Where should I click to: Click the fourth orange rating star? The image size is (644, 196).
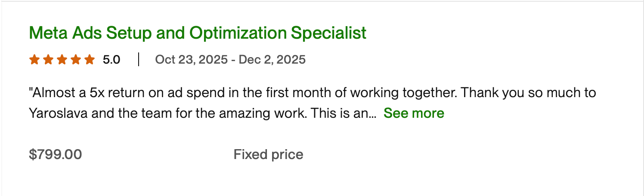click(x=76, y=59)
